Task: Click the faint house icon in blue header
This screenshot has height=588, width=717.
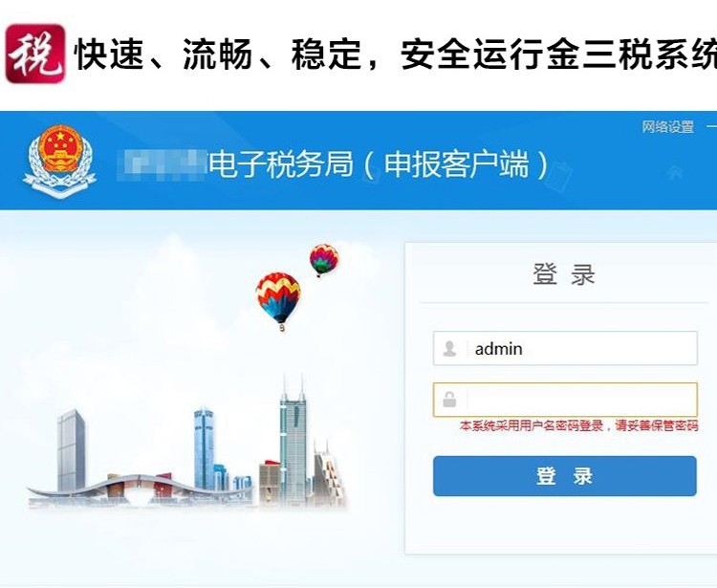Action: coord(675,172)
